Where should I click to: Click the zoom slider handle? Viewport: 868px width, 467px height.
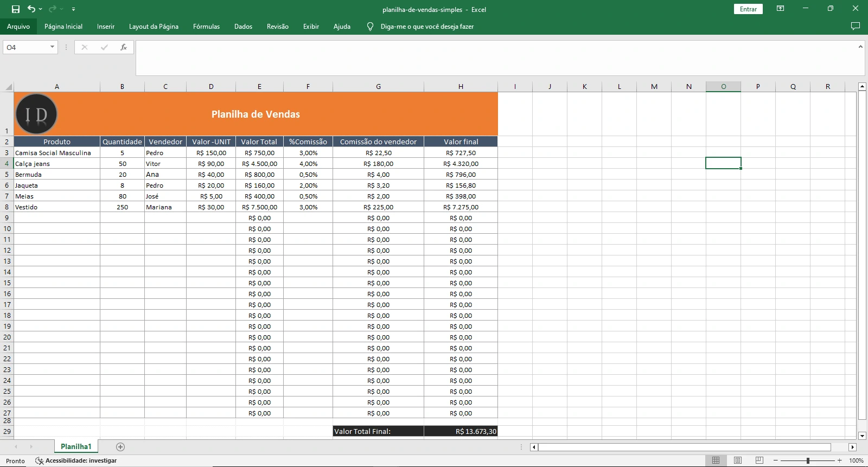(808, 460)
